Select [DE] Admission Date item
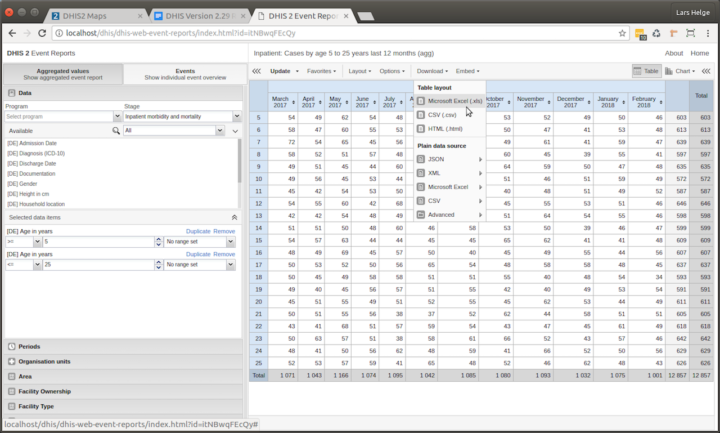This screenshot has width=720, height=433. [x=32, y=143]
